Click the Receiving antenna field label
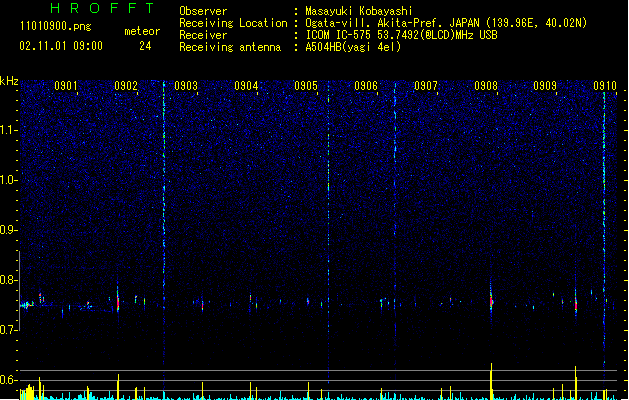 [x=230, y=47]
